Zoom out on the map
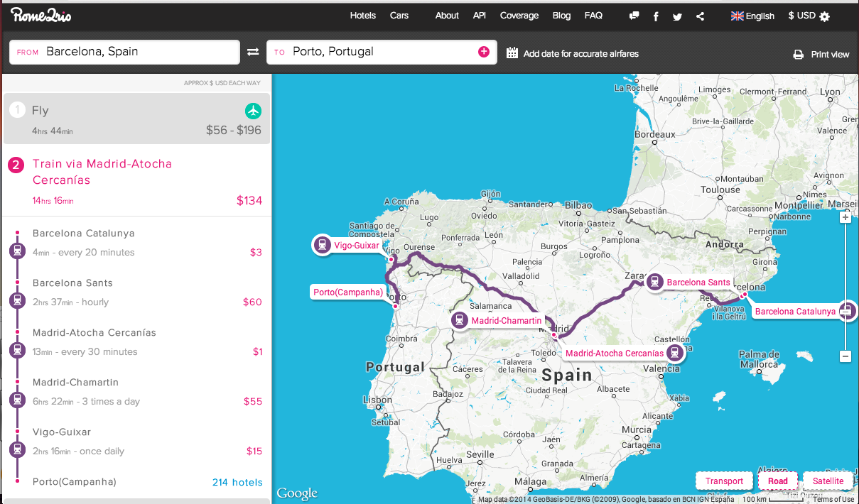The image size is (859, 504). tap(846, 356)
